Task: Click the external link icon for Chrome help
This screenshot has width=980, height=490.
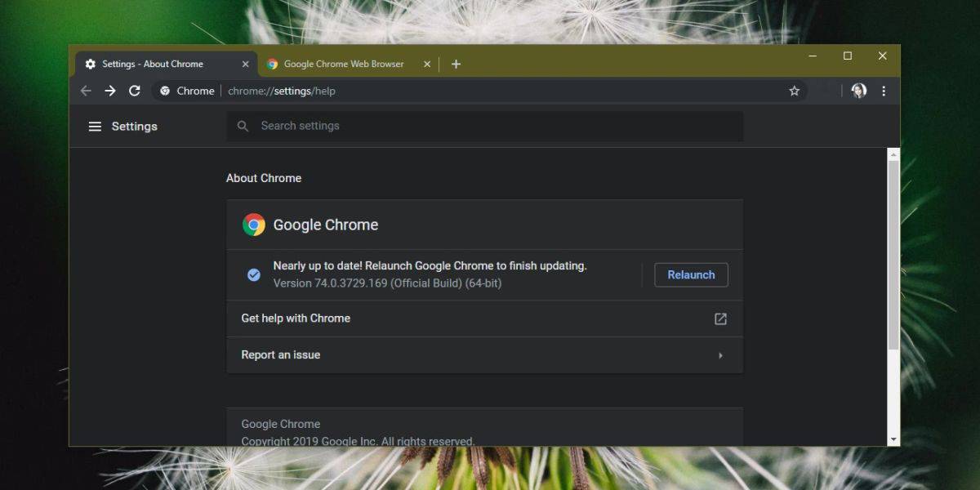Action: click(x=720, y=318)
